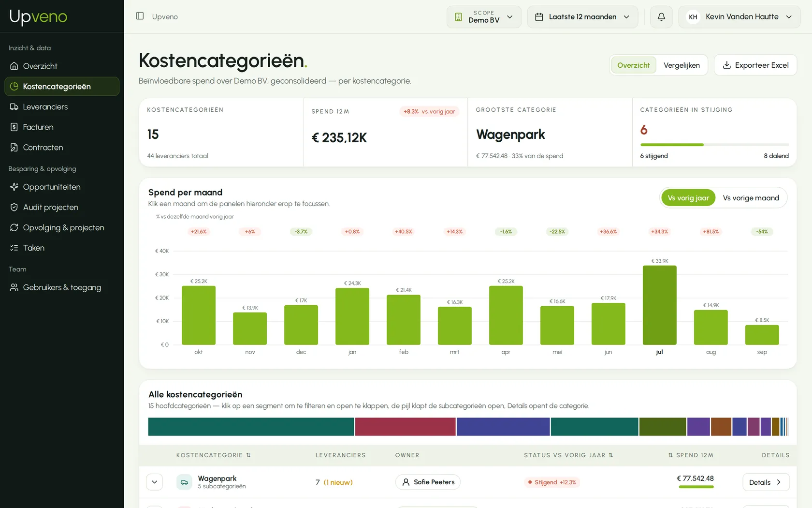The height and width of the screenshot is (508, 812).
Task: Click Kostencategorieën pie chart icon
Action: 14,86
